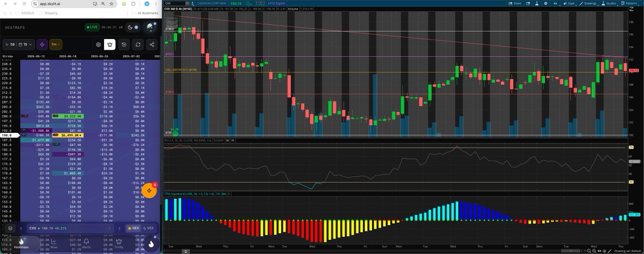644x254 pixels.
Task: Toggle the dark mode moon switch
Action: pos(133,27)
